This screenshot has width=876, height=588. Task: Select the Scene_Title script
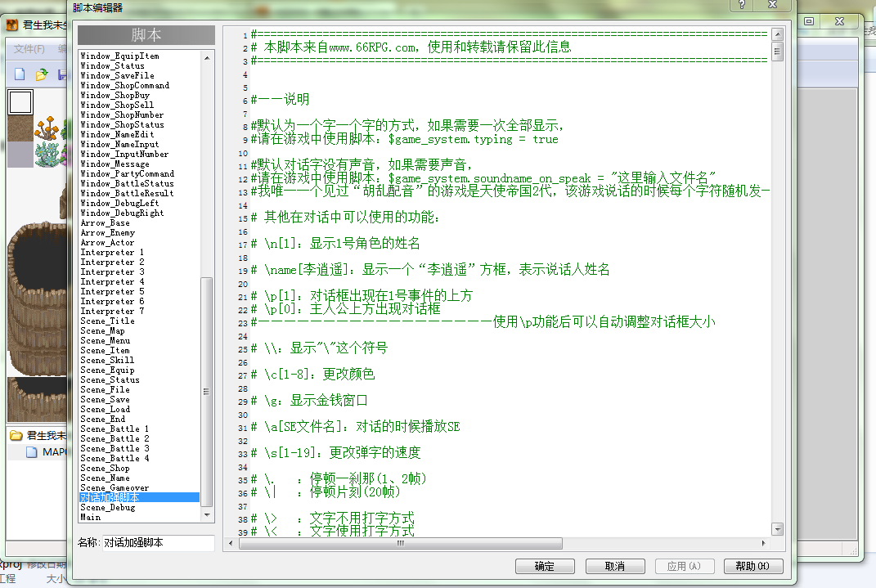[108, 321]
